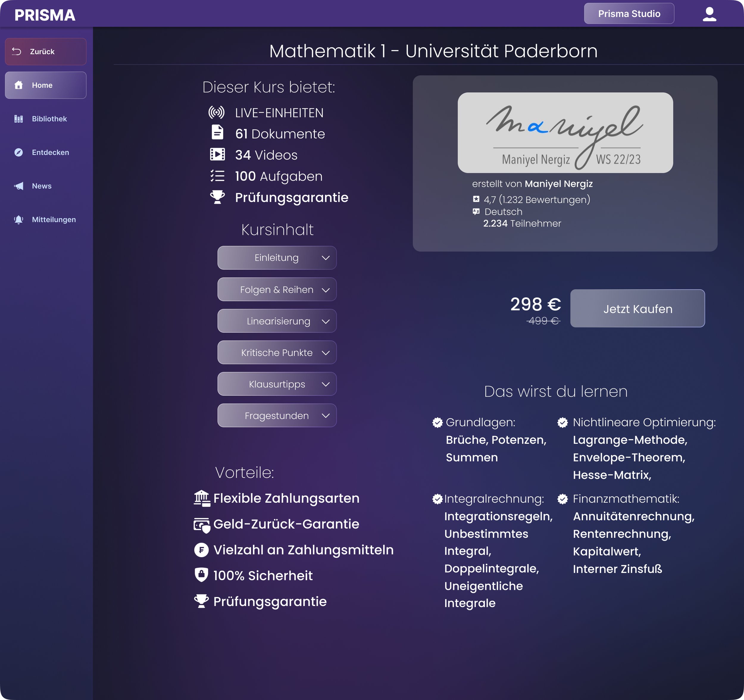Click the verified badge beside Finanzmathematik
This screenshot has width=744, height=700.
562,499
